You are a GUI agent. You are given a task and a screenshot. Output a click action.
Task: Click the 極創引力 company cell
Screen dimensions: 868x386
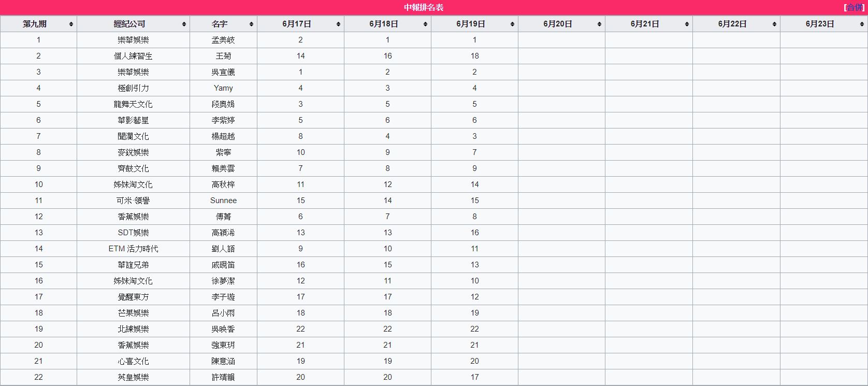point(133,88)
